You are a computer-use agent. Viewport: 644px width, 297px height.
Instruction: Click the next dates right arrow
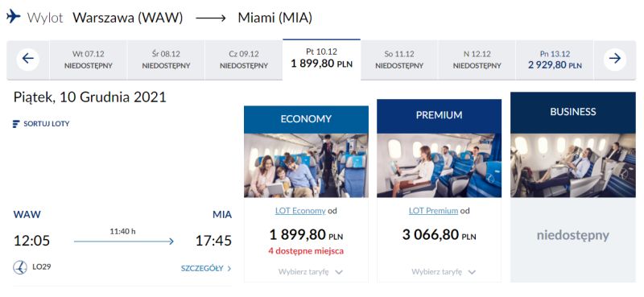coord(615,60)
